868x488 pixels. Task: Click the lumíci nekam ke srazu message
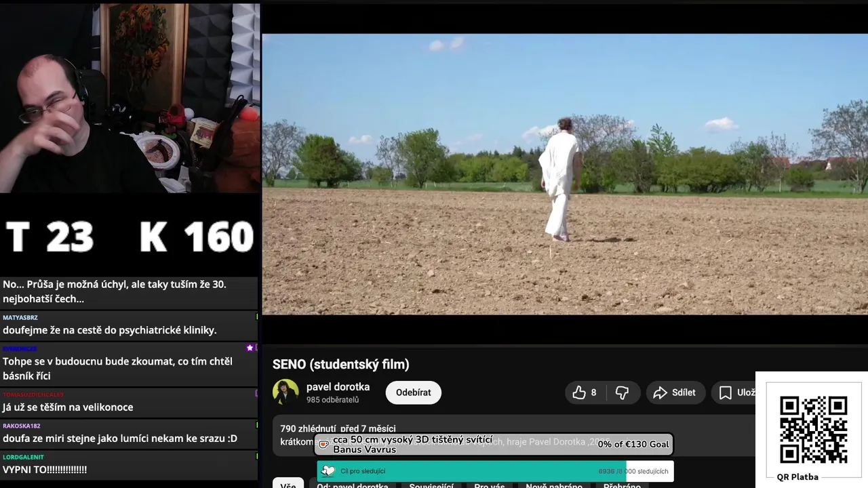pyautogui.click(x=120, y=439)
